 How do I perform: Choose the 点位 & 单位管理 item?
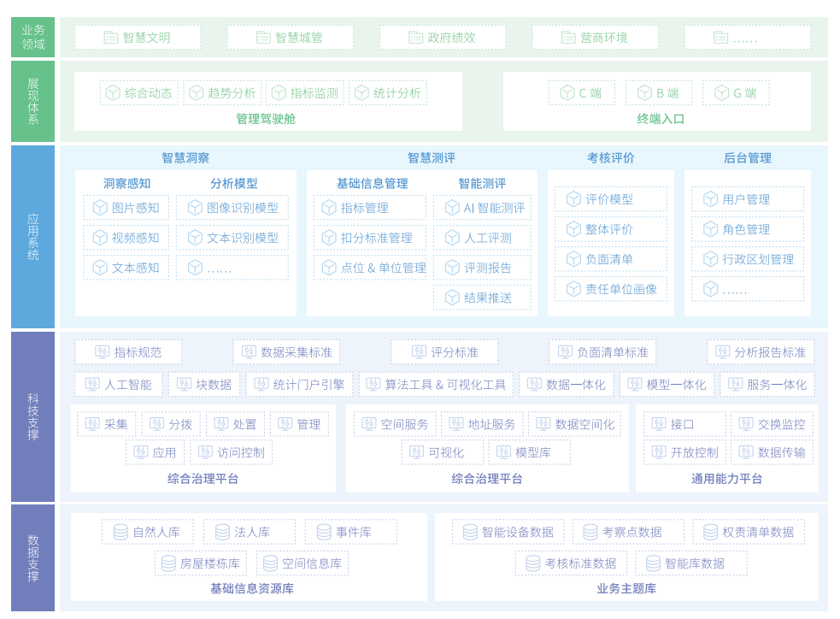tap(370, 268)
